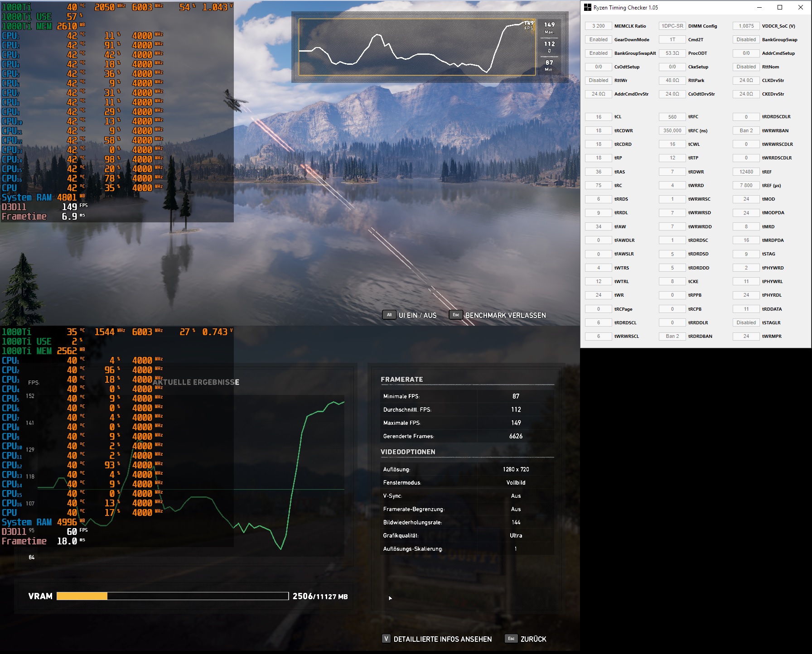
Task: Click the BankGroupSwap Disabled field
Action: [746, 39]
